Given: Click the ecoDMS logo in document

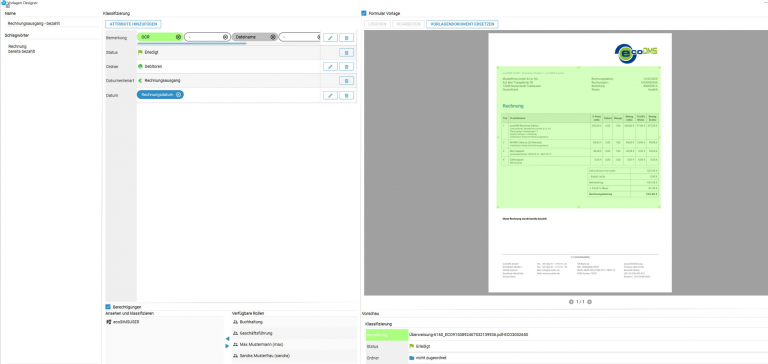Looking at the screenshot, I should click(637, 53).
